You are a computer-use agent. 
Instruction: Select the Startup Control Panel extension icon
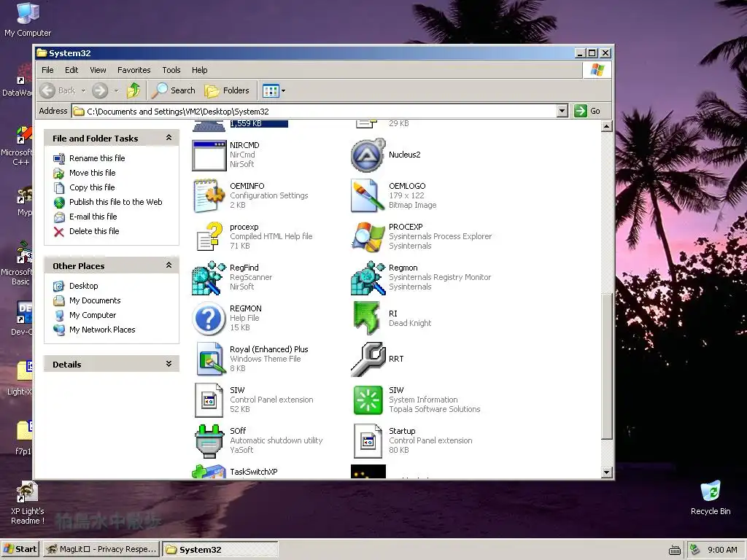(x=368, y=441)
